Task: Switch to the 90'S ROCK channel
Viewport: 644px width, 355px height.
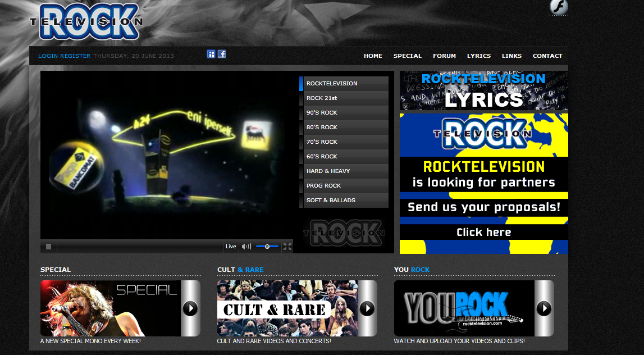Action: [344, 112]
